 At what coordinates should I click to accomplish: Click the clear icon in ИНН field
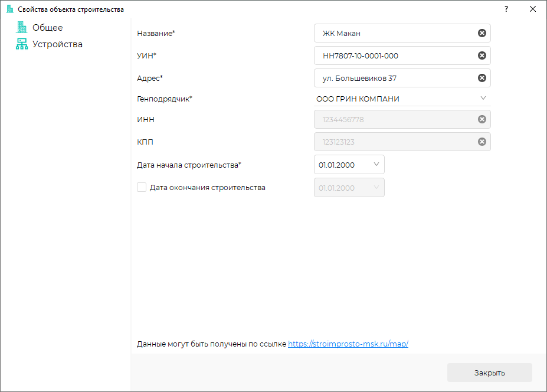[x=482, y=119]
